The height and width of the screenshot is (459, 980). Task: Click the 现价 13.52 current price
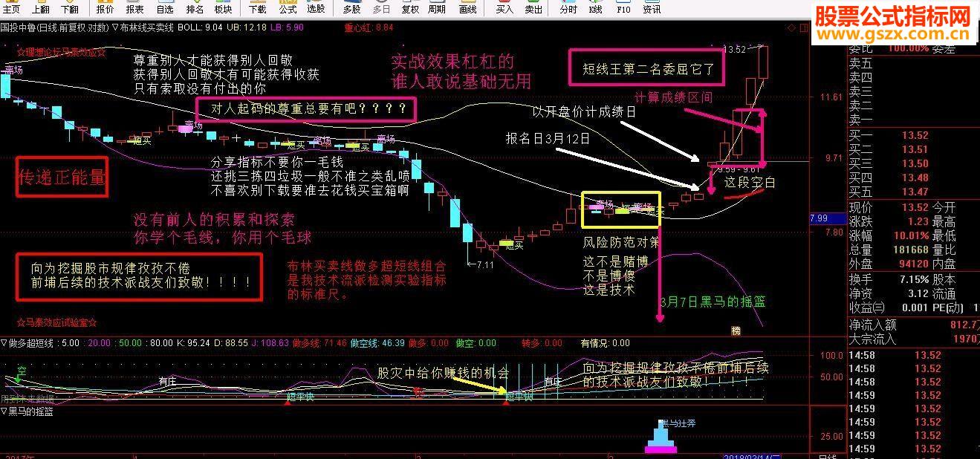[x=915, y=207]
